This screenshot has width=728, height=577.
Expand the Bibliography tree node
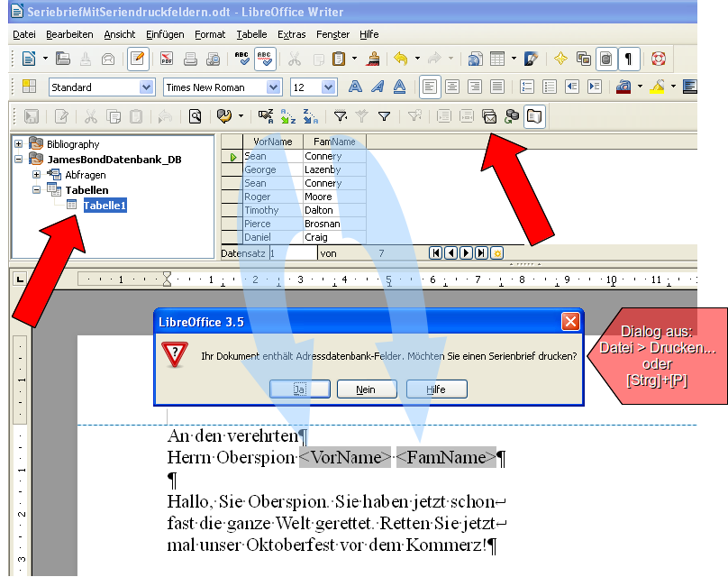click(x=18, y=144)
